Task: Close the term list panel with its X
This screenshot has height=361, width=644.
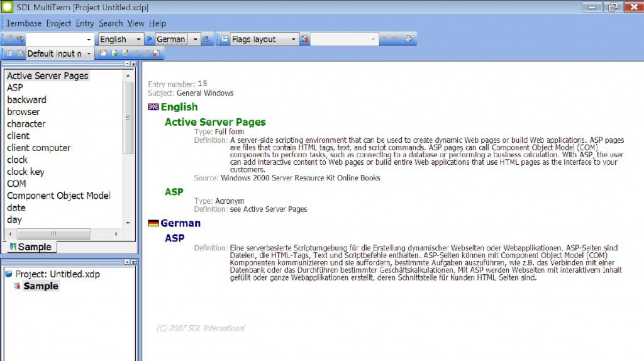Action: [133, 64]
